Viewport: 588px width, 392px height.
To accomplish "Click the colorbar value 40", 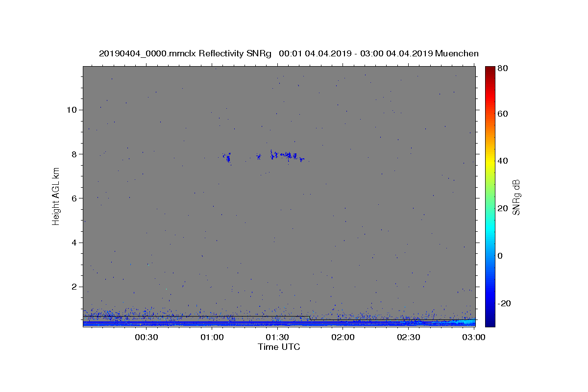I will click(x=502, y=161).
